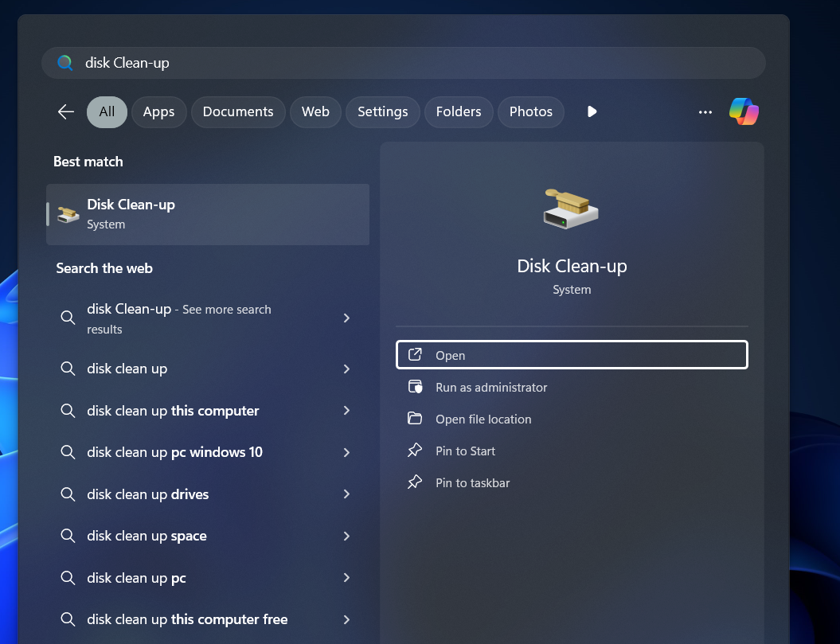Click the search magnifier icon in search box
This screenshot has height=644, width=840.
tap(65, 63)
